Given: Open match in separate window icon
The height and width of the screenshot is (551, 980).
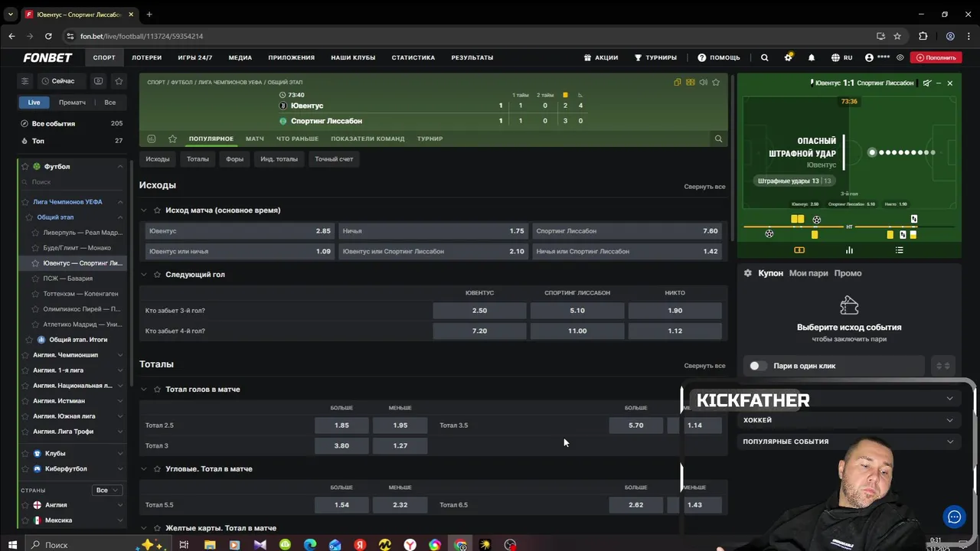Looking at the screenshot, I should (678, 83).
